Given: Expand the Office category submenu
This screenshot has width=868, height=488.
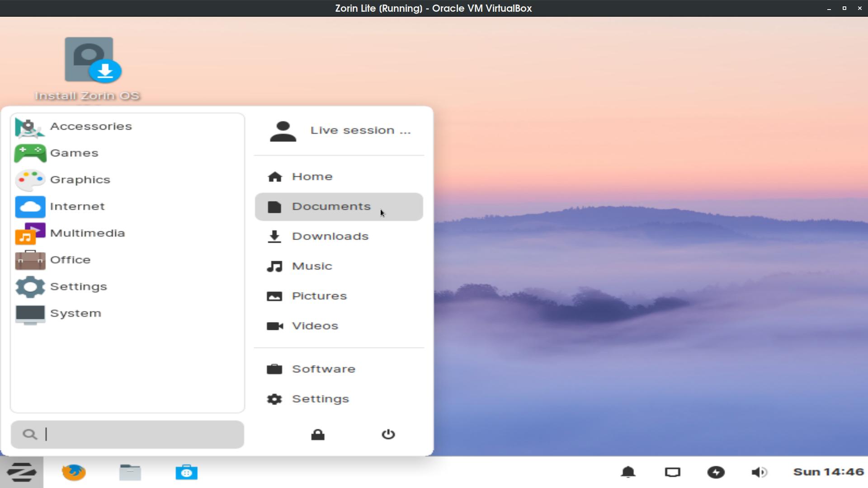Looking at the screenshot, I should tap(71, 259).
